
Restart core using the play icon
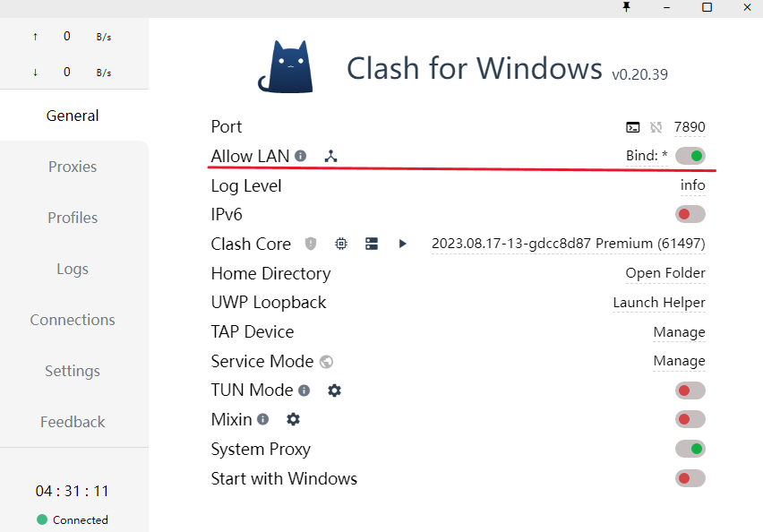click(401, 244)
